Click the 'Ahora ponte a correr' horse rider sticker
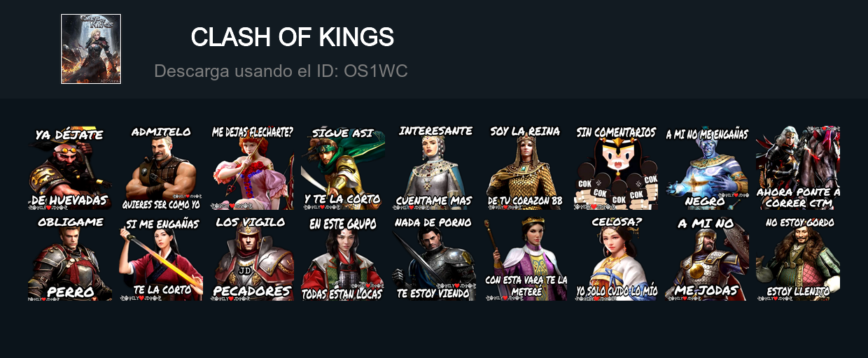 coord(798,168)
